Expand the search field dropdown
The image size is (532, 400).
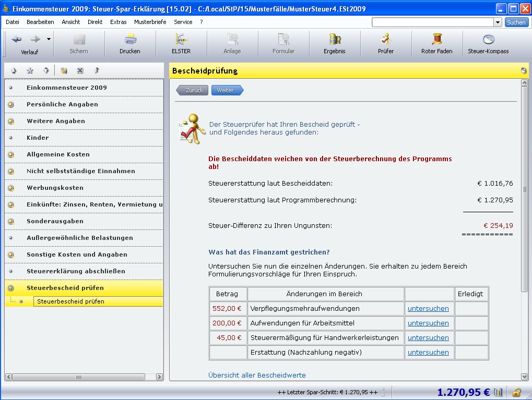tap(498, 22)
